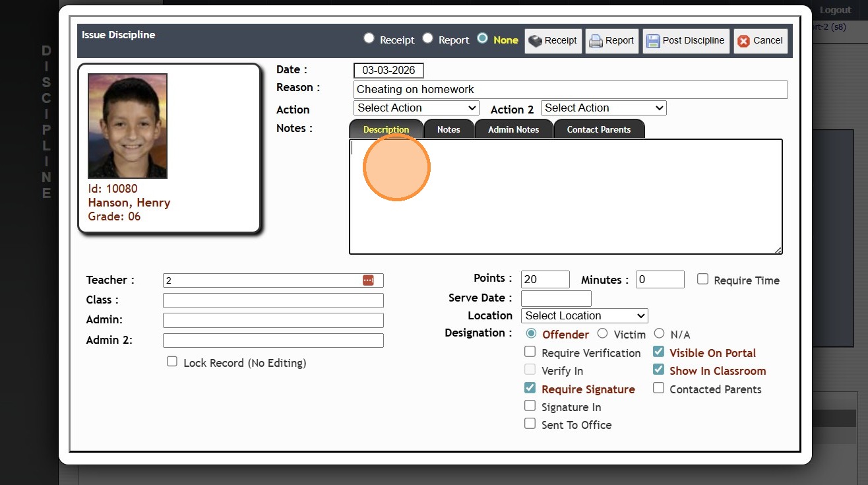Open the Teacher lookup icon
The width and height of the screenshot is (868, 485).
click(x=368, y=280)
